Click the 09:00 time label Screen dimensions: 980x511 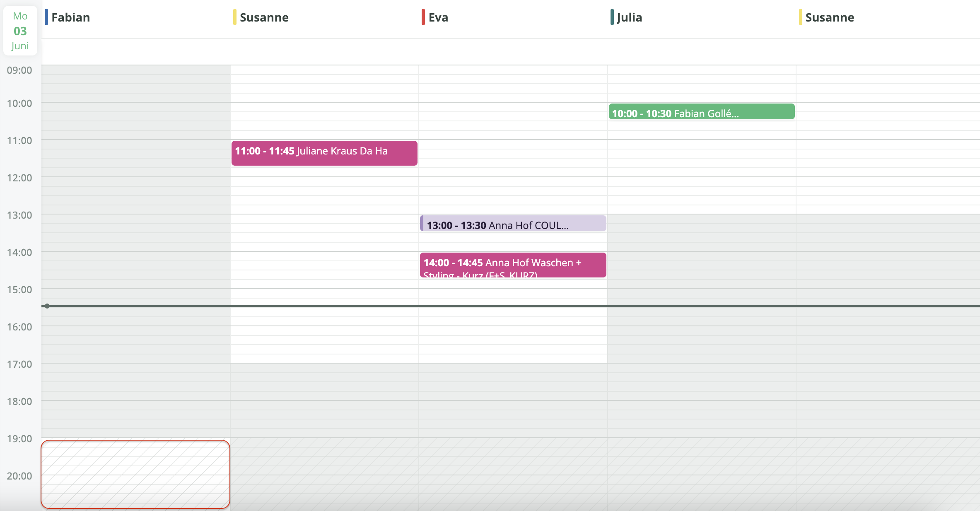coord(19,70)
